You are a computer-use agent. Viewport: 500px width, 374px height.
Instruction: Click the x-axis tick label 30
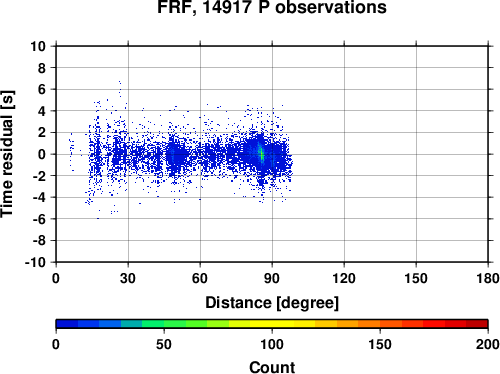pos(128,278)
